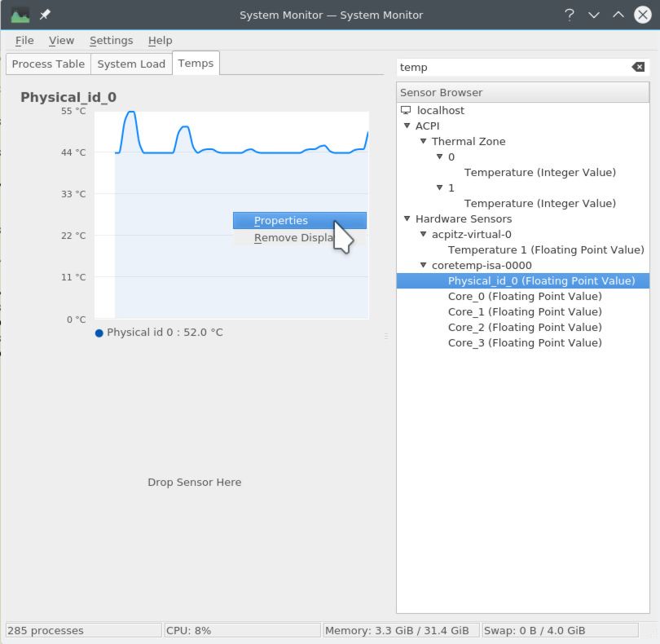Collapse the acpitz-virtual-0 node

[424, 234]
